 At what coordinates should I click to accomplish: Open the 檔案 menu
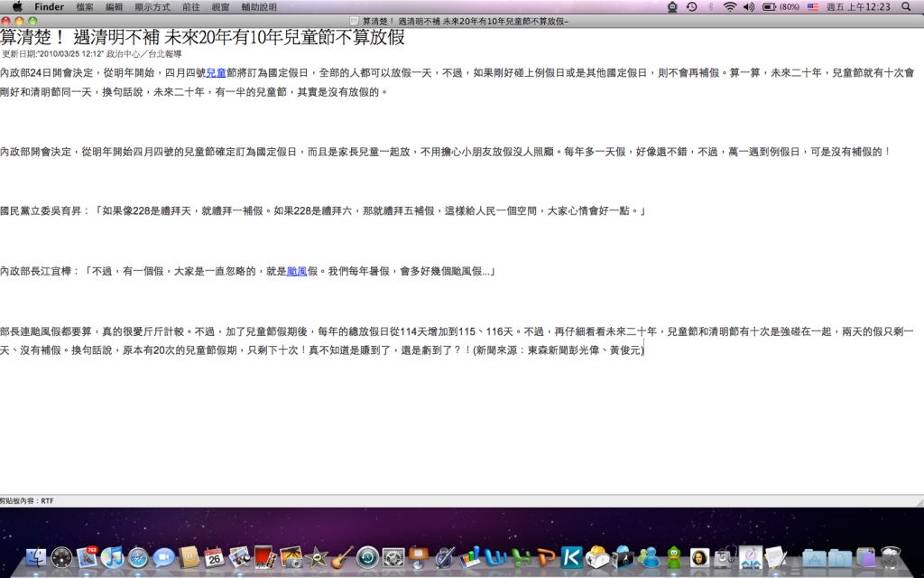pyautogui.click(x=85, y=6)
